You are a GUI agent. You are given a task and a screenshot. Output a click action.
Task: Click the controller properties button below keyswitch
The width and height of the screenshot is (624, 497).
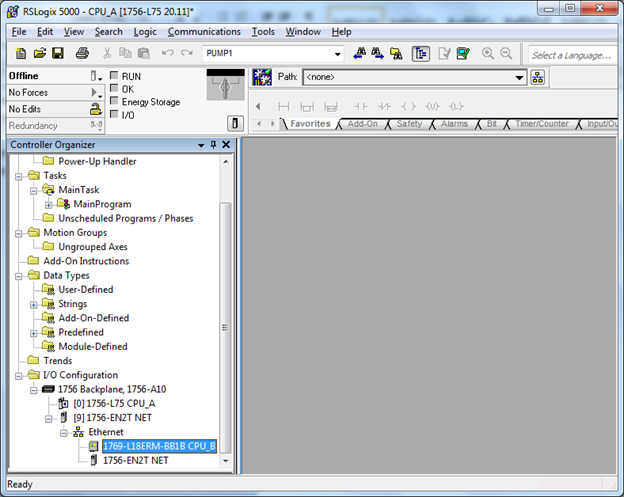tap(235, 123)
